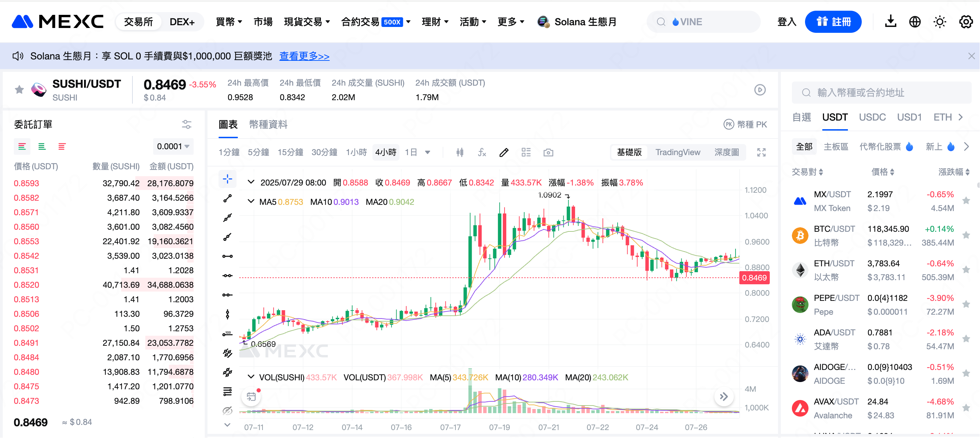Select the 1小時 timeframe
This screenshot has height=438, width=980.
pos(357,152)
